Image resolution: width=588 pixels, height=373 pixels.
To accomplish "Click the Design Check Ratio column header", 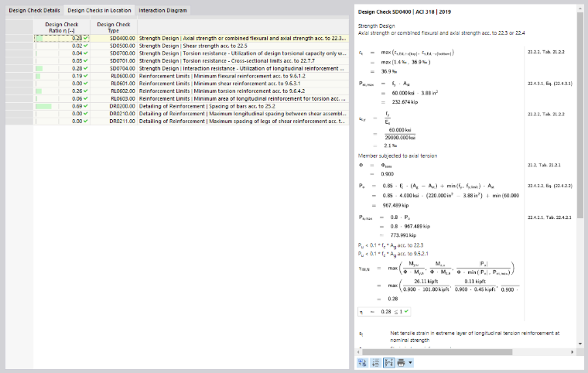I will coord(61,27).
